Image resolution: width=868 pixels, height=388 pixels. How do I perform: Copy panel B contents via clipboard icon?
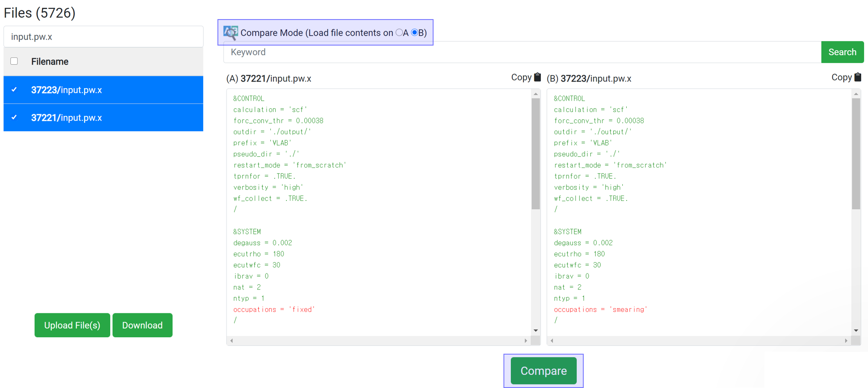[x=858, y=77]
